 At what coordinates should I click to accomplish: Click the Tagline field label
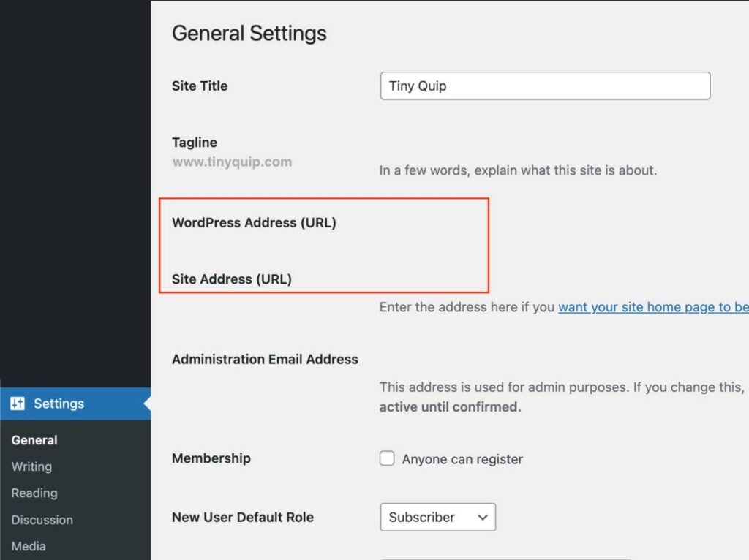[195, 143]
